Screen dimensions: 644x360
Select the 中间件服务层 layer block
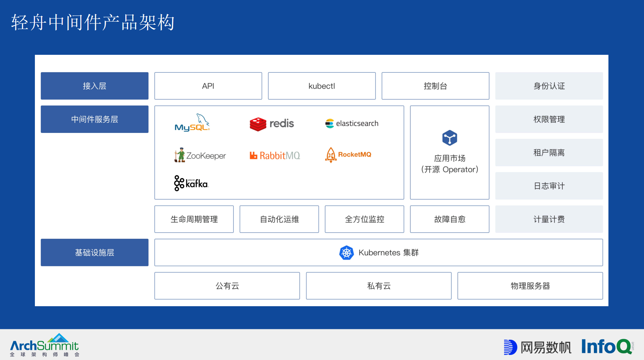pos(95,119)
